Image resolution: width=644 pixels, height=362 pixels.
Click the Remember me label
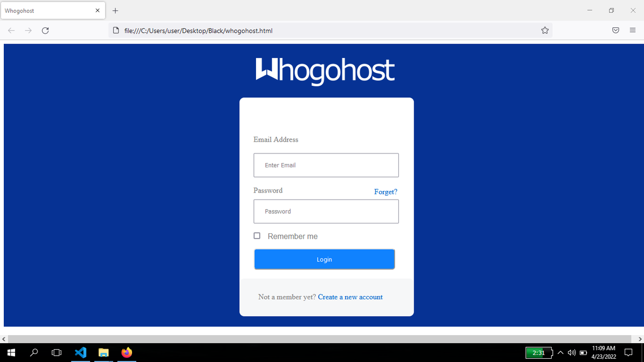click(x=292, y=237)
